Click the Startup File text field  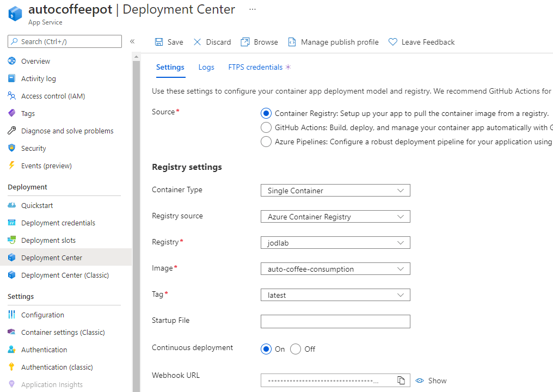tap(335, 321)
